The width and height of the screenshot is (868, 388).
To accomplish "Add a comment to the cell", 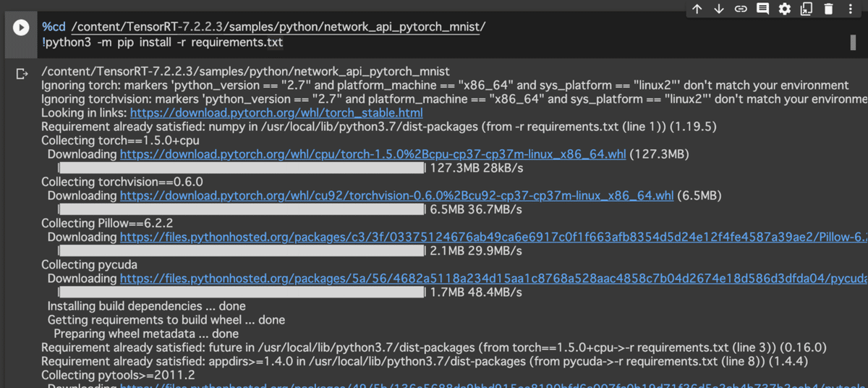I will coord(762,9).
